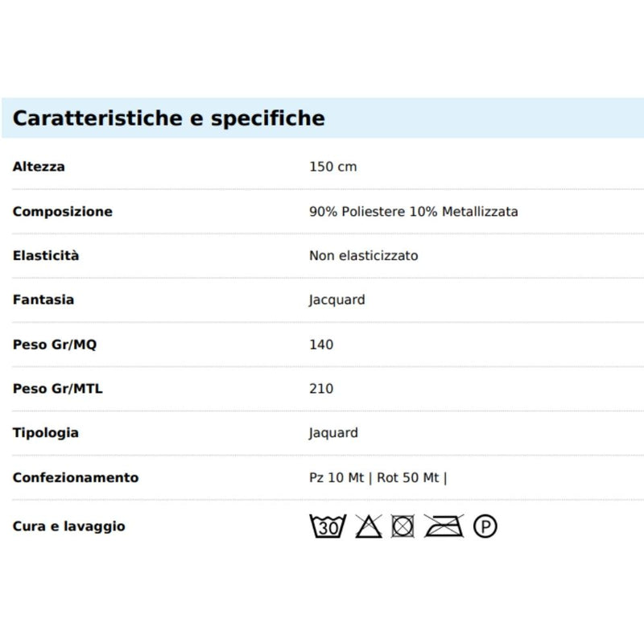Click the Rot 50 Mt packaging option
Viewport: 644px width, 644px height.
(408, 477)
